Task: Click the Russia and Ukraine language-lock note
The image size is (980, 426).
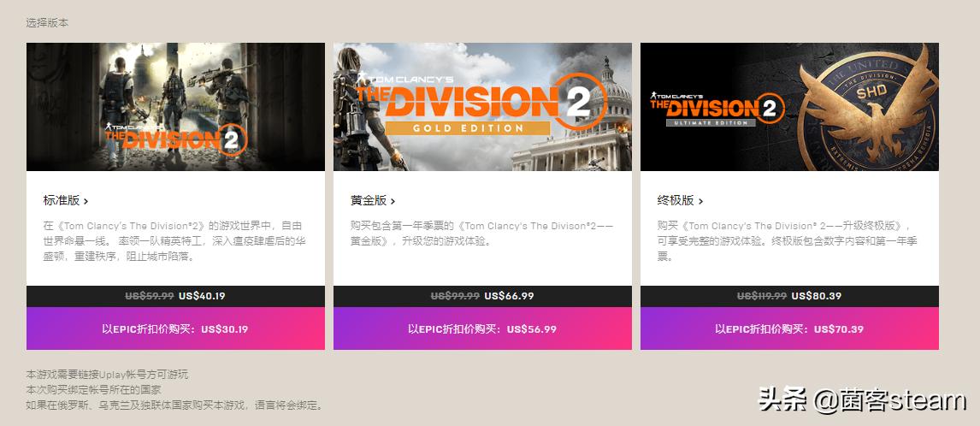Action: point(175,405)
